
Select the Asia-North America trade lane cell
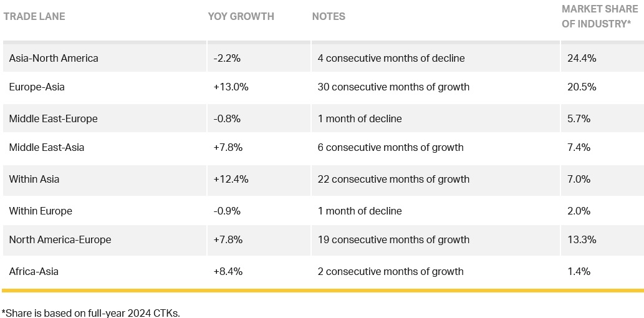click(x=54, y=58)
